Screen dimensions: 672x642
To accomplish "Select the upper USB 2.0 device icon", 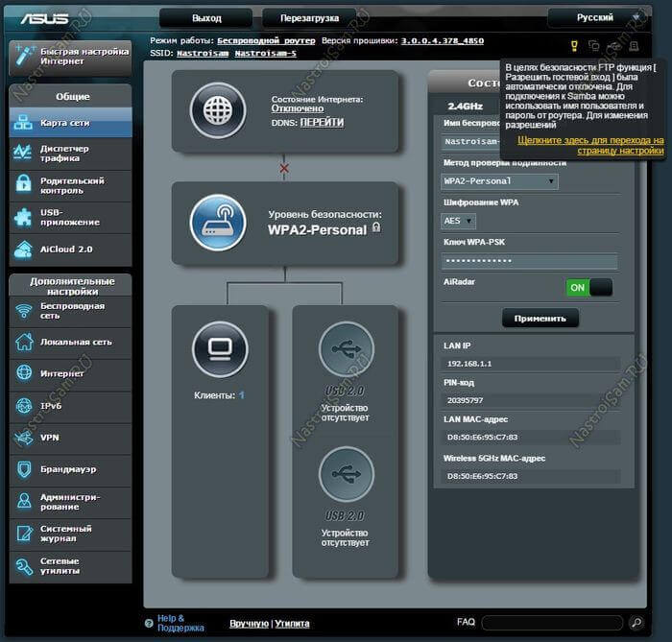I will 347,349.
